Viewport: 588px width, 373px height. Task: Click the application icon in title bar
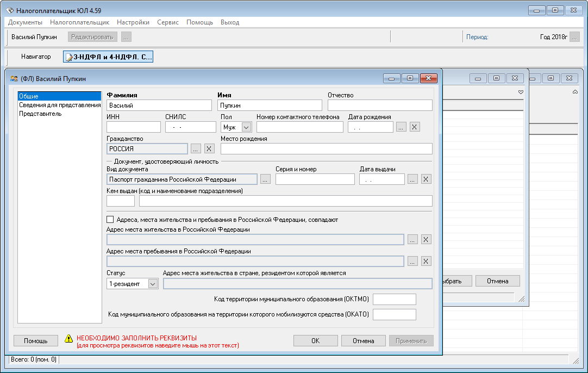[x=10, y=10]
